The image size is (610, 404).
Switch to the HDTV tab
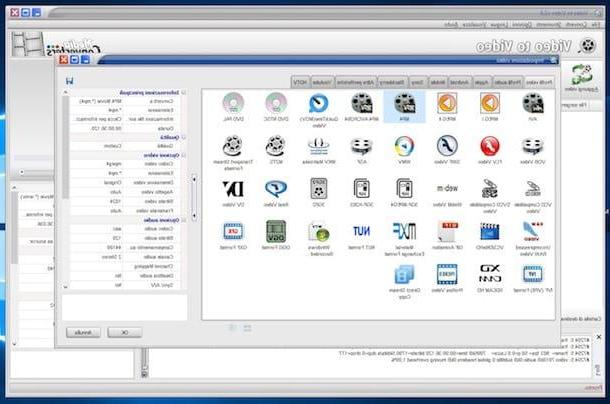pos(301,83)
